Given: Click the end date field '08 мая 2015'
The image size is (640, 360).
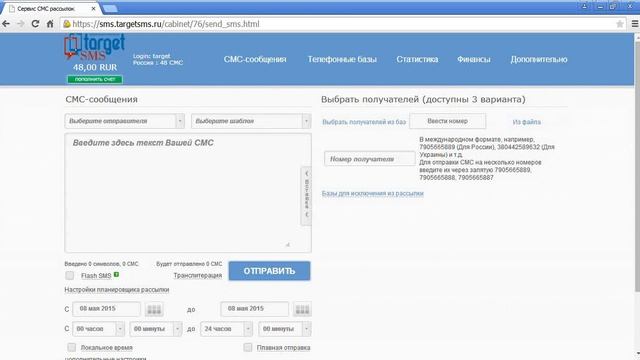Looking at the screenshot, I should (255, 309).
